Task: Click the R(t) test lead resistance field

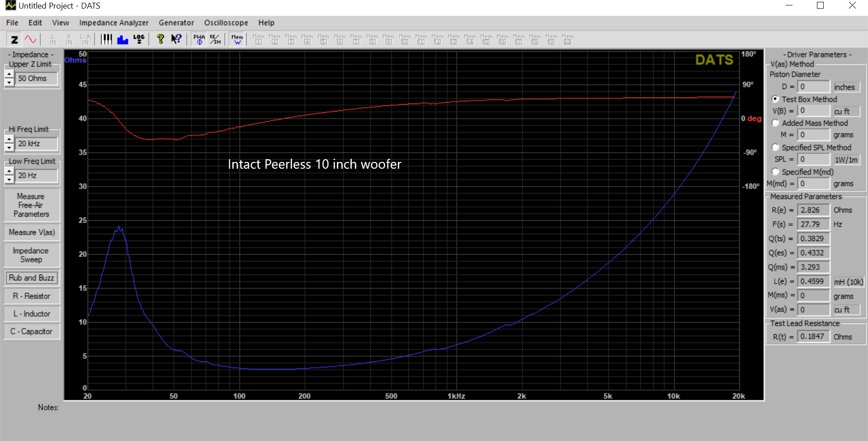Action: click(x=813, y=337)
